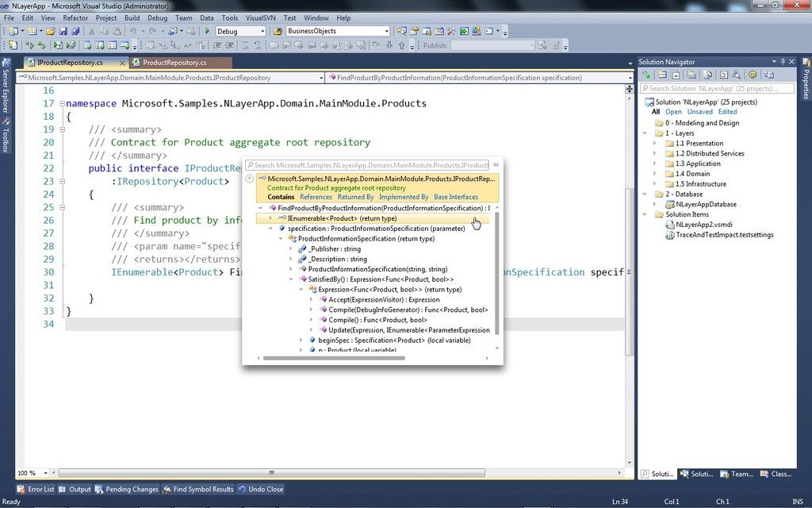Click the Implemented By link in popup

(404, 197)
